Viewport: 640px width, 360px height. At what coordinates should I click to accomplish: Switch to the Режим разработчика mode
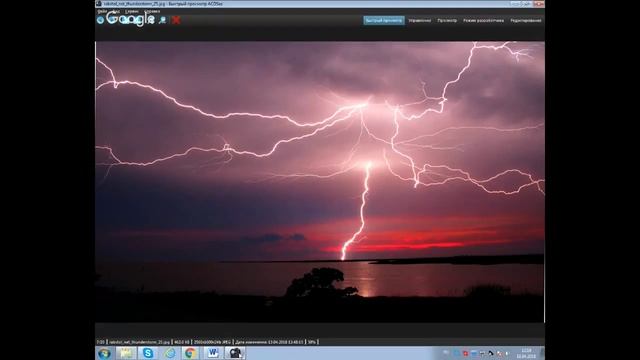(483, 20)
